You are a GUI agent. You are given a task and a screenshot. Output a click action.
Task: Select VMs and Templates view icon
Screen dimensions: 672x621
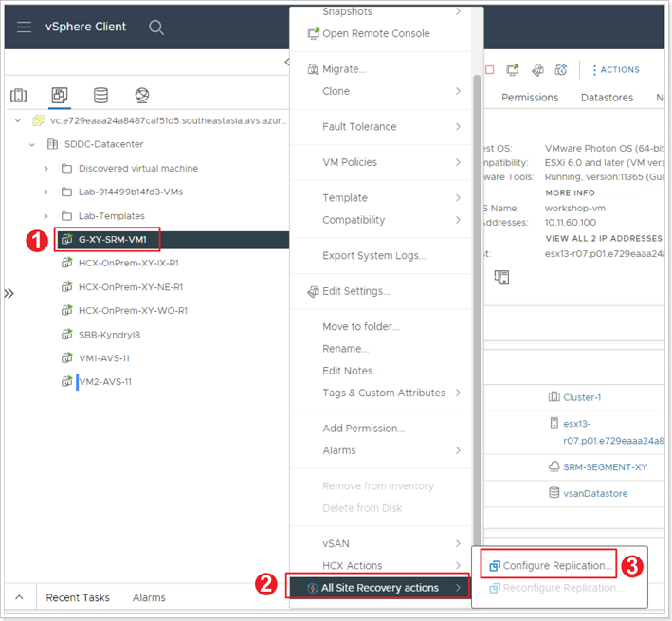(x=60, y=95)
